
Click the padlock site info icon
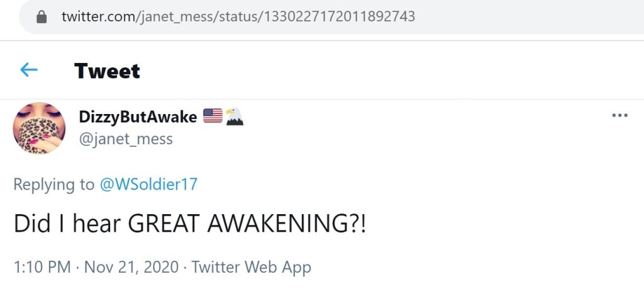[42, 17]
